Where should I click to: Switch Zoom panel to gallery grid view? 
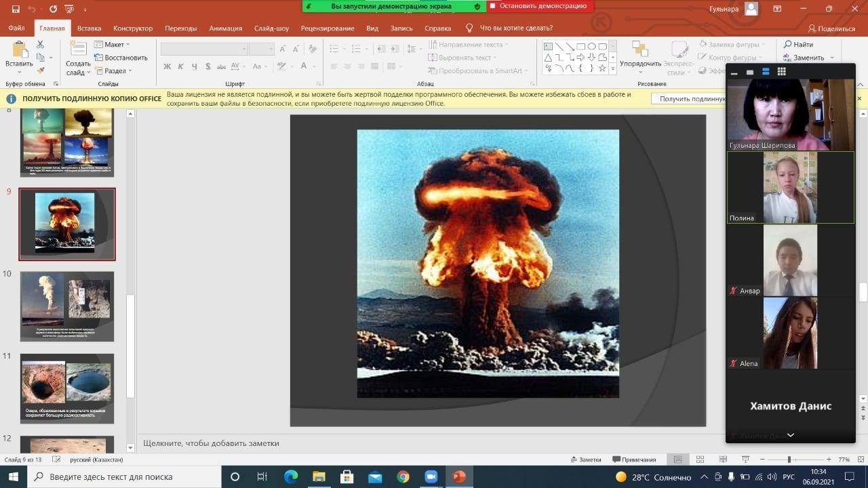(781, 72)
